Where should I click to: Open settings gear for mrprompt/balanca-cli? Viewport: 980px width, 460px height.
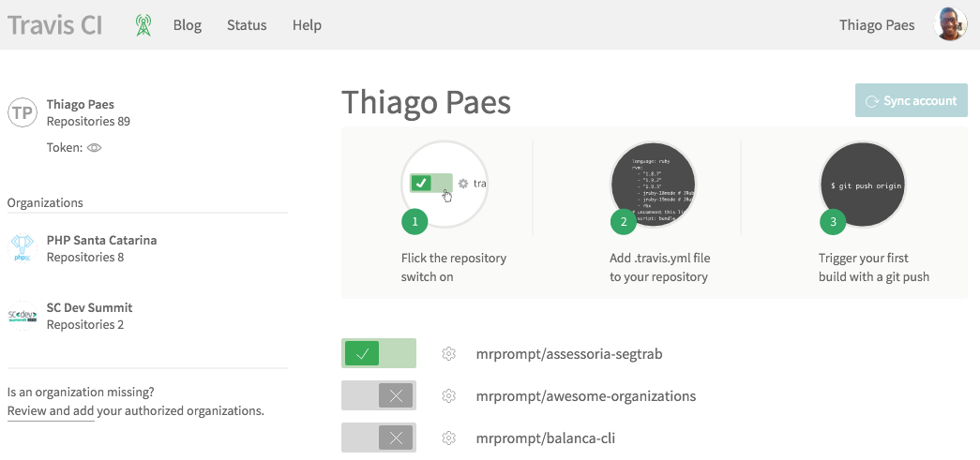pos(448,438)
